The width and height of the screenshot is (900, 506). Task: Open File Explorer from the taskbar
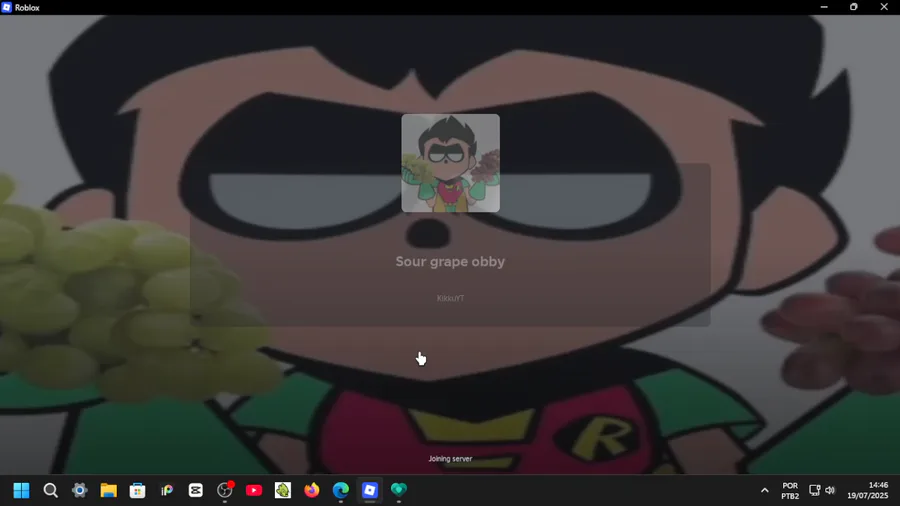(108, 491)
